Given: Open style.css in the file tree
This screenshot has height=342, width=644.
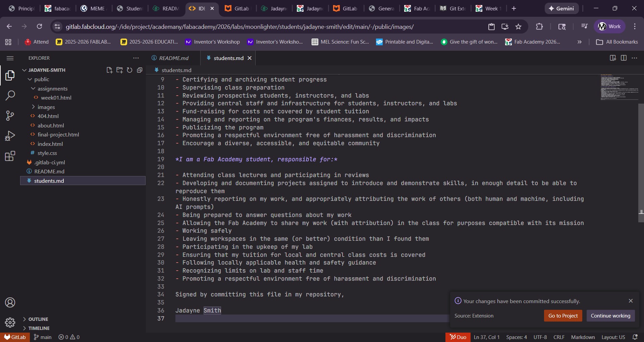Looking at the screenshot, I should pos(47,153).
